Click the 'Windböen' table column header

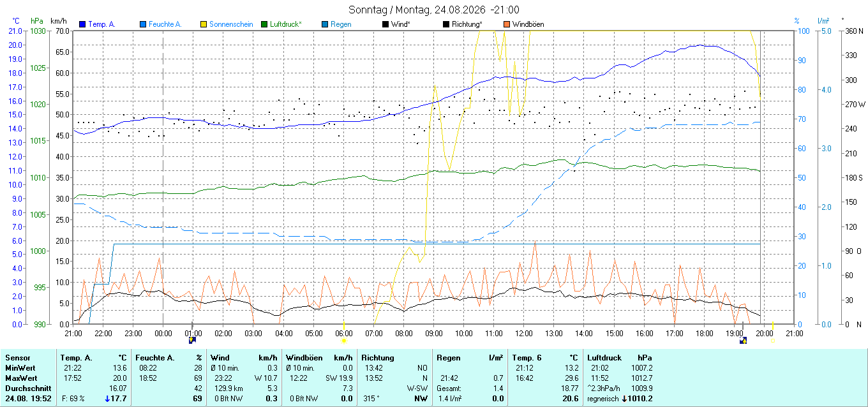[304, 358]
